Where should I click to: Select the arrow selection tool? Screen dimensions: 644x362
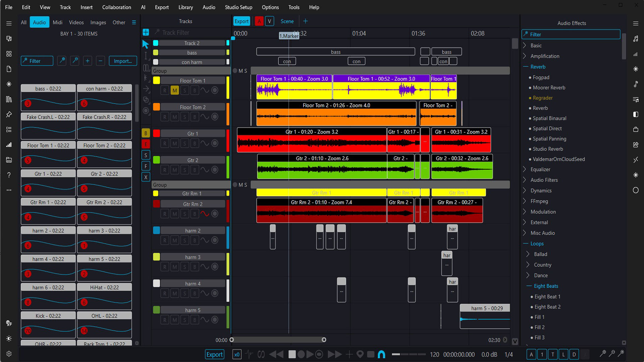pyautogui.click(x=146, y=44)
